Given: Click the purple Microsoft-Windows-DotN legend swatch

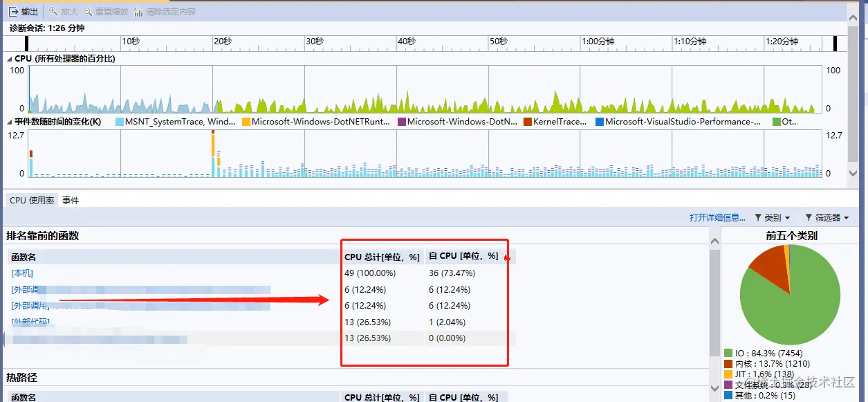Looking at the screenshot, I should click(x=402, y=122).
